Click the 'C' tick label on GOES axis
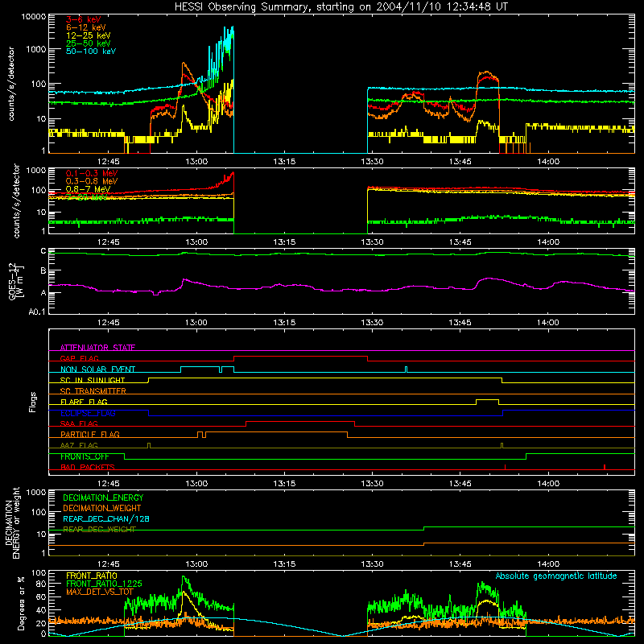Image resolution: width=644 pixels, height=644 pixels. (x=43, y=251)
